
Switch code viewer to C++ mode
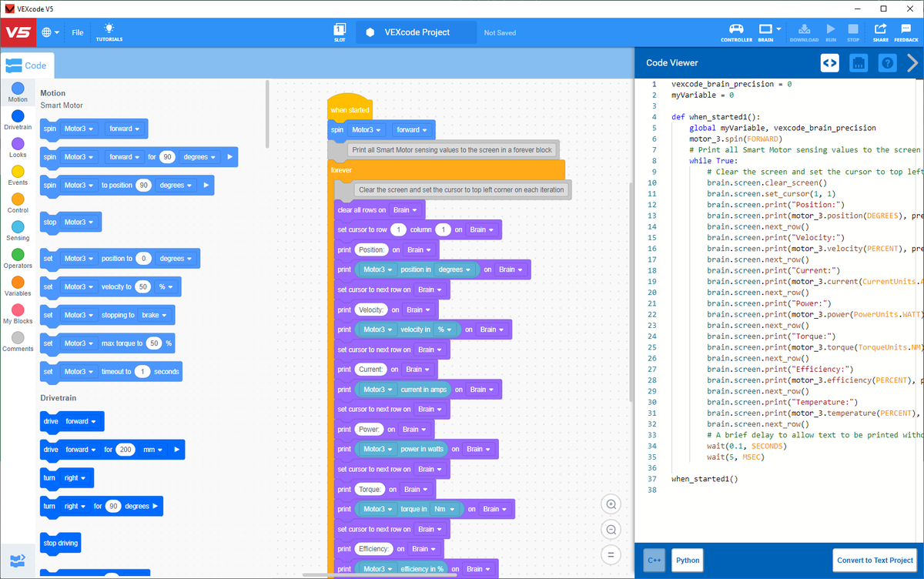(654, 560)
